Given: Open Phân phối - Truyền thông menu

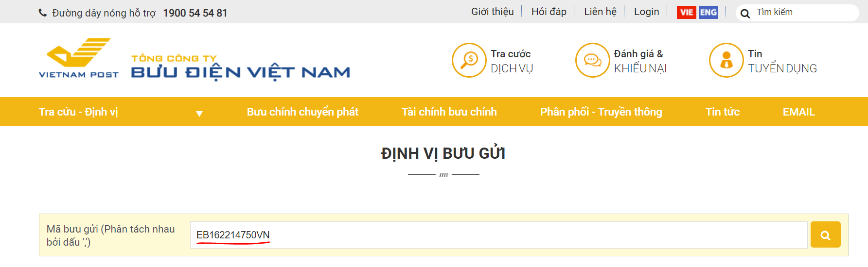Looking at the screenshot, I should click(601, 112).
